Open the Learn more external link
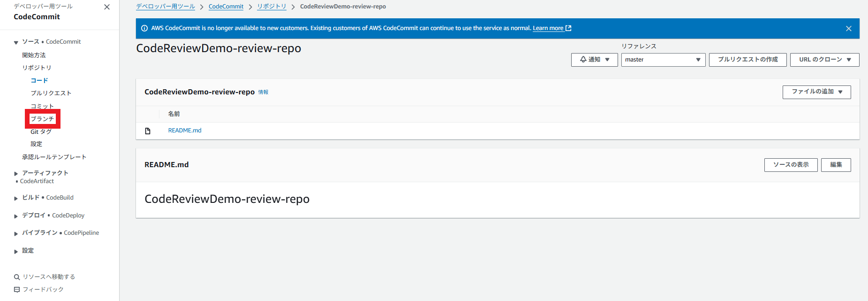Screen dimensions: 868x301 [x=551, y=28]
